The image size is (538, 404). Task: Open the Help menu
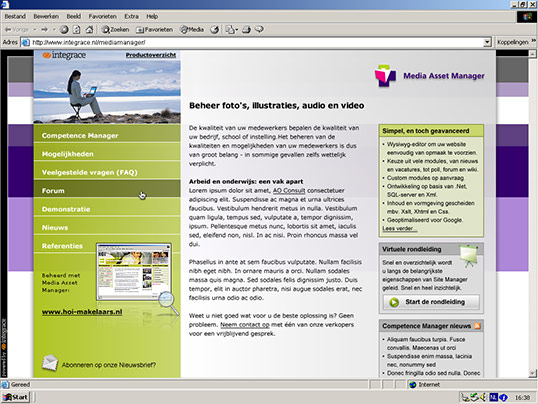click(x=152, y=16)
